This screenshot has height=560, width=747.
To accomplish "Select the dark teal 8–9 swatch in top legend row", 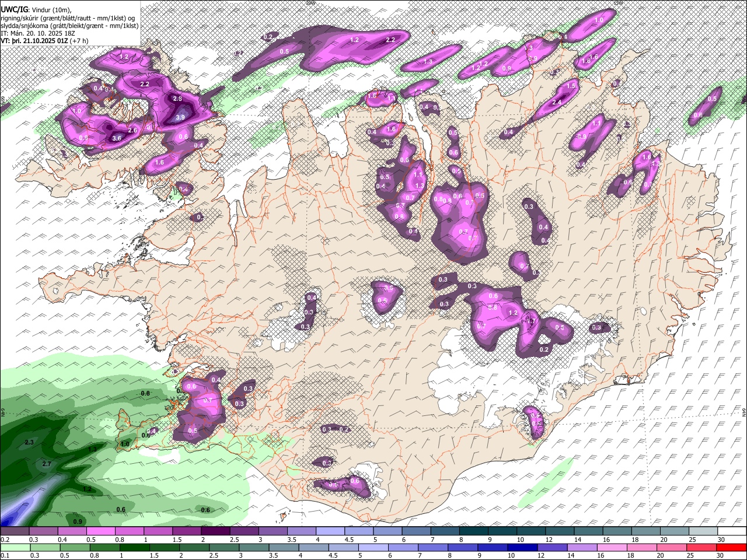I will point(473,531).
